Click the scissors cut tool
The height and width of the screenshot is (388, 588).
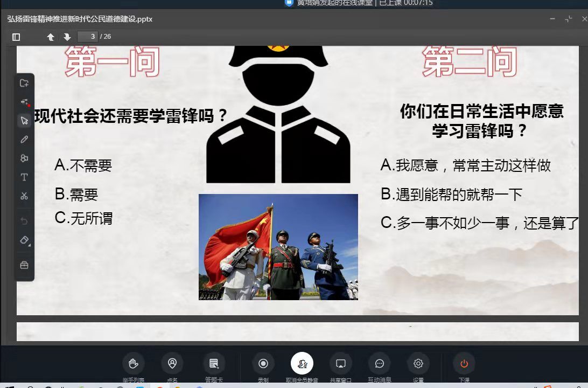24,196
